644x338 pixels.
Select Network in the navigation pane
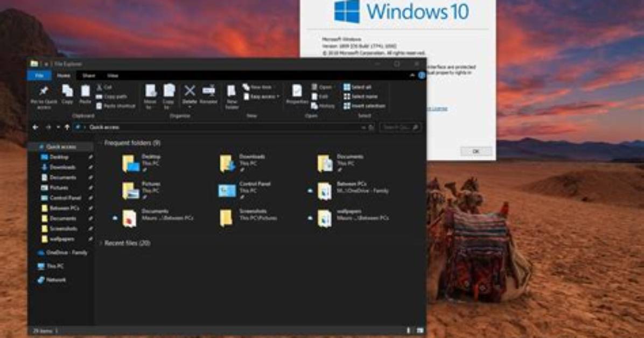[51, 280]
